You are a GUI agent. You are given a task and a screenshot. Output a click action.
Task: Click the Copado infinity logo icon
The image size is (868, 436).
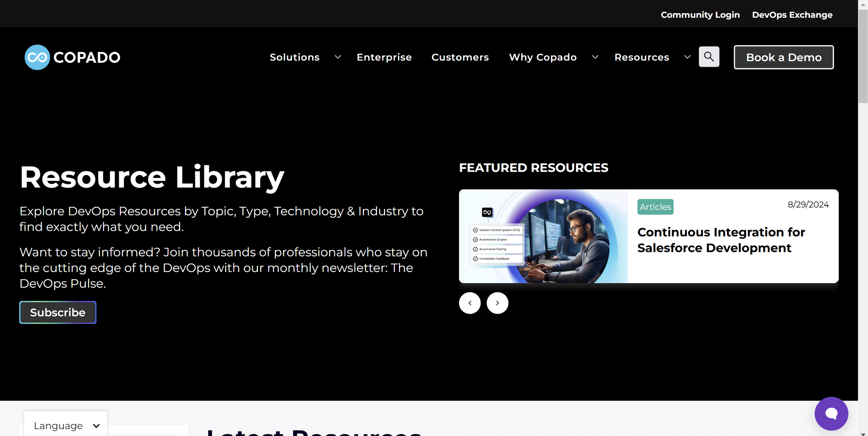tap(37, 57)
